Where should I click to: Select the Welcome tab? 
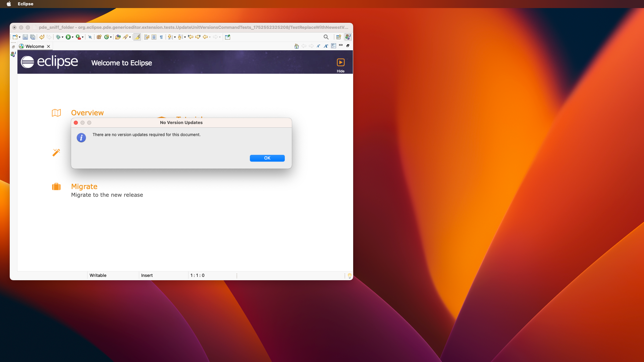coord(35,46)
